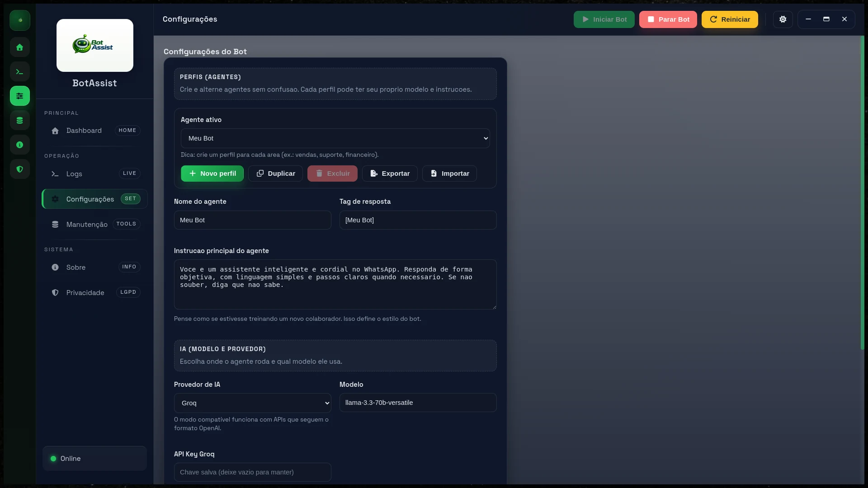Viewport: 868px width, 488px height.
Task: Click the sliders Configurações icon in the rail
Action: [x=19, y=96]
